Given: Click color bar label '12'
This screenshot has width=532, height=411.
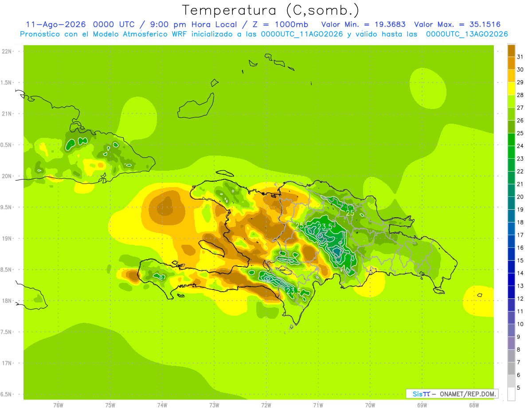Looking at the screenshot, I should (520, 298).
